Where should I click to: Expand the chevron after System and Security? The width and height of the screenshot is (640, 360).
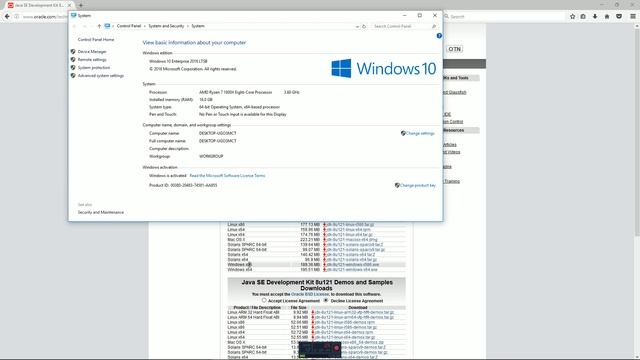(x=188, y=26)
